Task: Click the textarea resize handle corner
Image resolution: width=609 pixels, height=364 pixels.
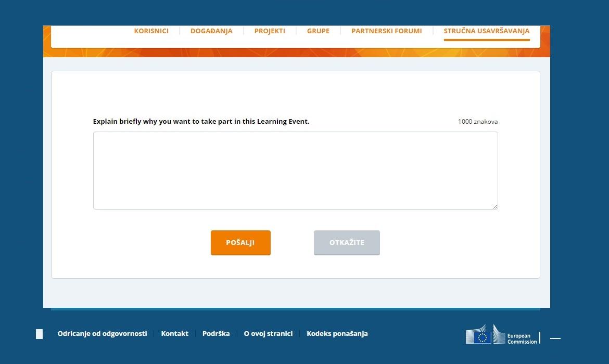Action: [495, 206]
